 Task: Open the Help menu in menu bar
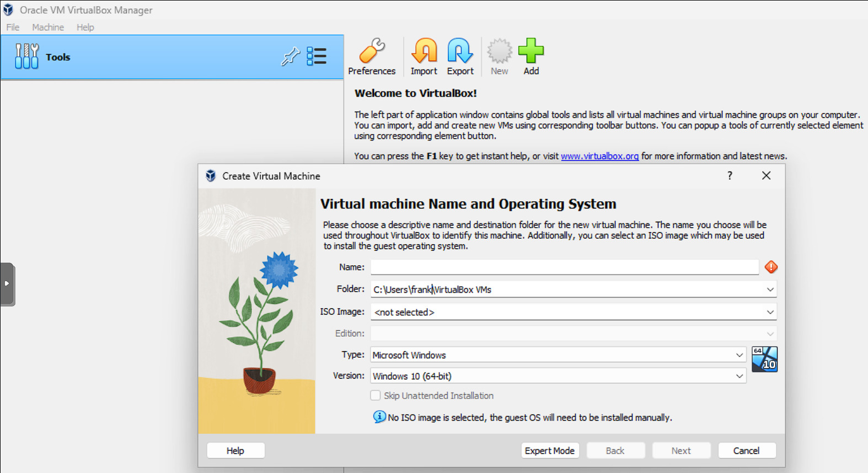pos(85,27)
